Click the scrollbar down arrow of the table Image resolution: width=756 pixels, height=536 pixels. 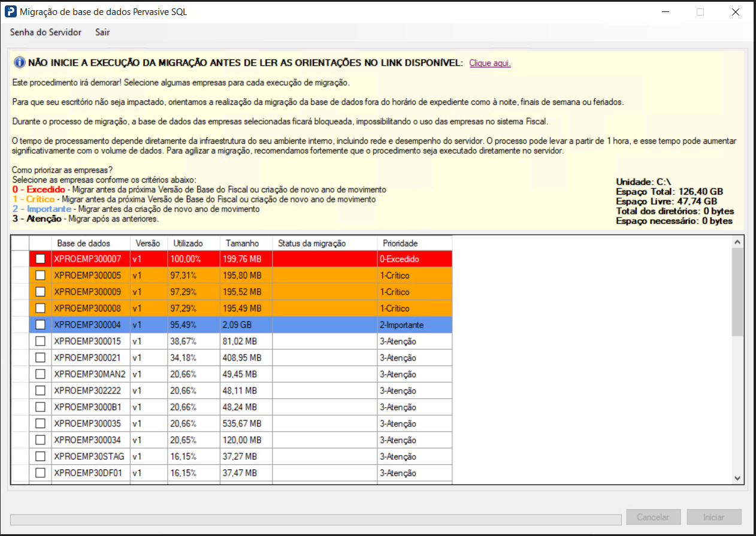738,477
